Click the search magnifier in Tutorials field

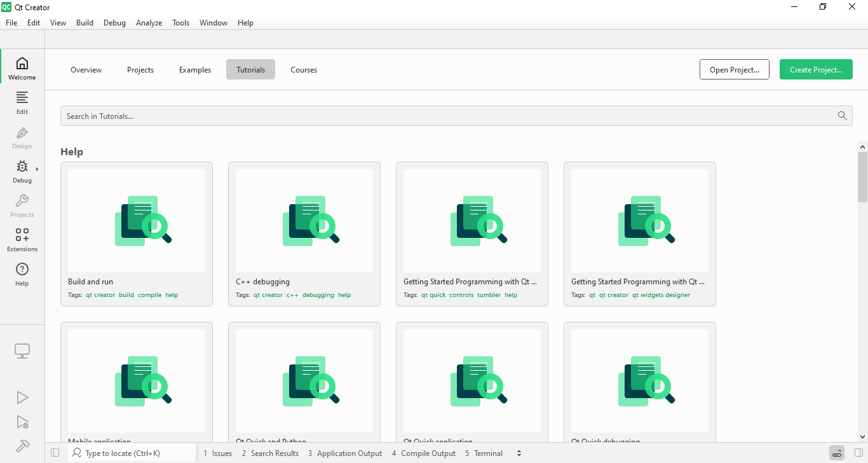(x=842, y=116)
